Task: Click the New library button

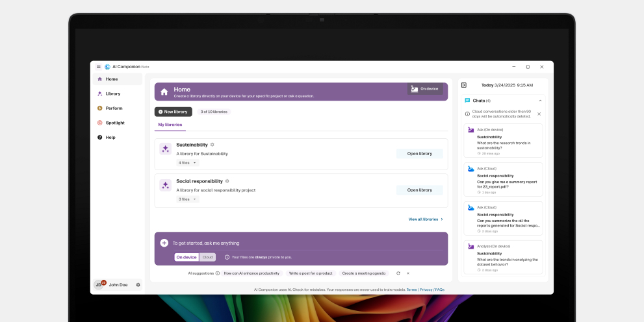Action: pos(173,112)
